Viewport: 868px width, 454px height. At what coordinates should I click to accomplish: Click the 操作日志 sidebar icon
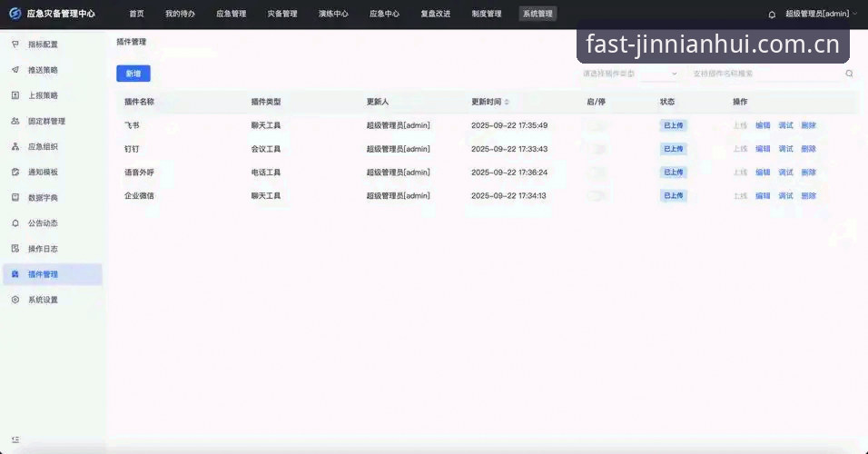coord(15,249)
